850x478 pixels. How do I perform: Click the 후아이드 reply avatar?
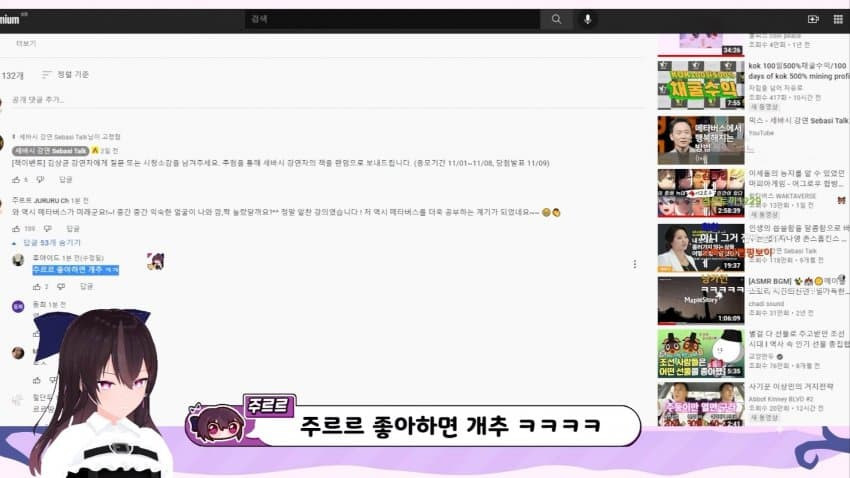[x=18, y=260]
